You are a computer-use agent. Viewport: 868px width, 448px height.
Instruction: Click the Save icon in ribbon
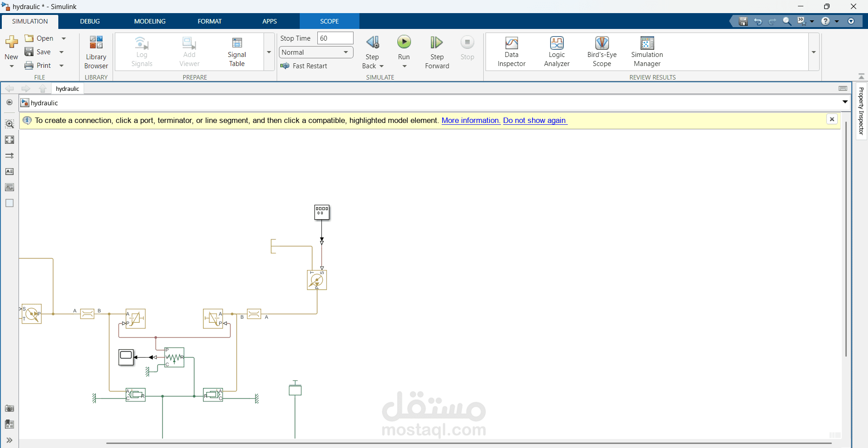click(x=29, y=52)
